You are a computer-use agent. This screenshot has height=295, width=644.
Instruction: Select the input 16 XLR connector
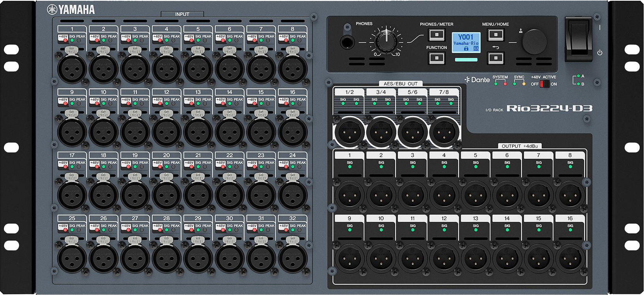292,132
